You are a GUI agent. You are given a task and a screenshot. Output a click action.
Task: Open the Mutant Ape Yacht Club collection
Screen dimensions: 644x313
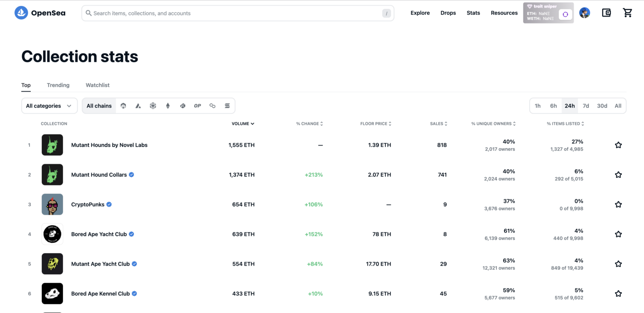coord(100,264)
